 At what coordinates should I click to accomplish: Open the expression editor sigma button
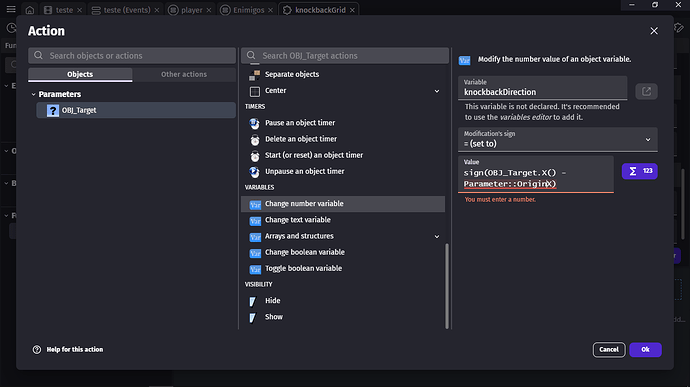(x=639, y=171)
